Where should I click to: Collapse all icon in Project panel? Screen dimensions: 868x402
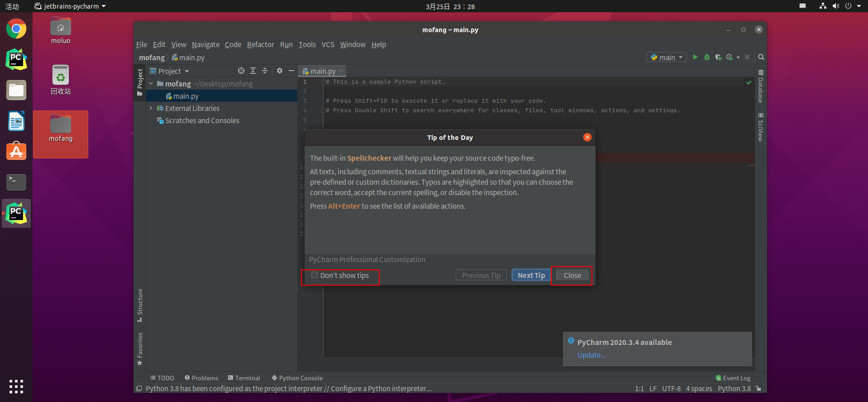[265, 71]
